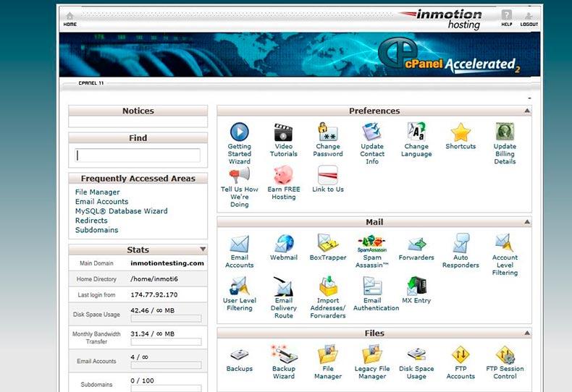Open Update Billing Details icon

[x=505, y=132]
